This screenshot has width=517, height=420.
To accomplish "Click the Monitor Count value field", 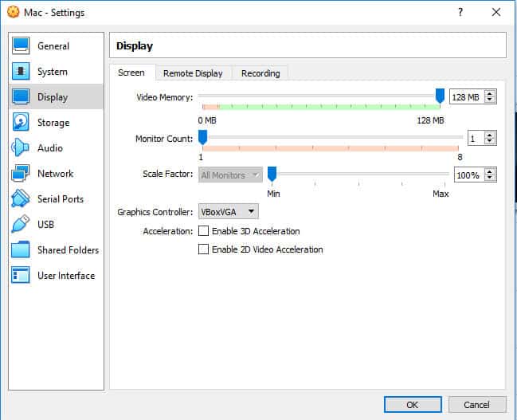I will pyautogui.click(x=476, y=139).
